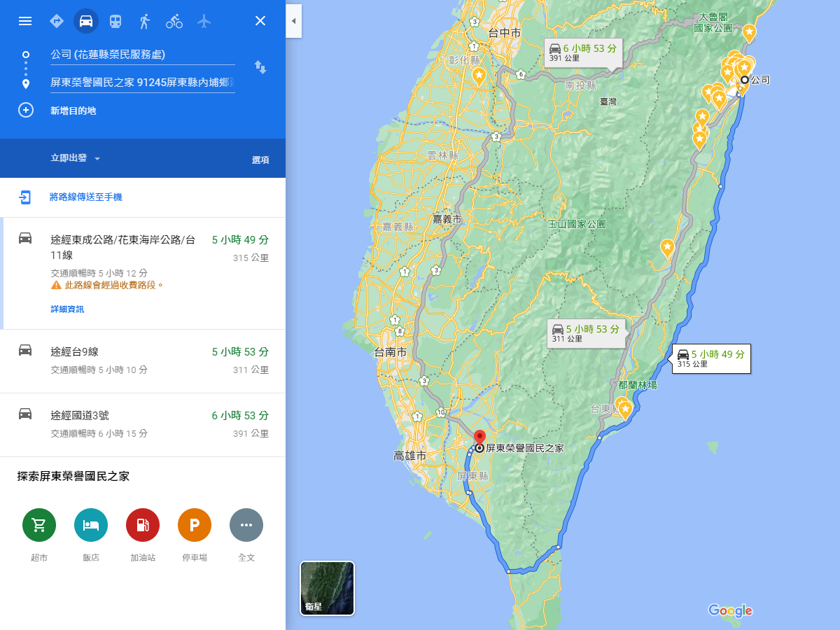Click red destination pin on map
Viewport: 840px width, 630px height.
479,440
